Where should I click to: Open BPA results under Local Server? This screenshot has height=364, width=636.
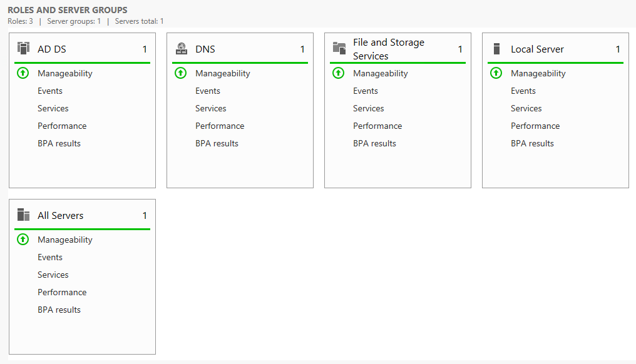pos(532,143)
